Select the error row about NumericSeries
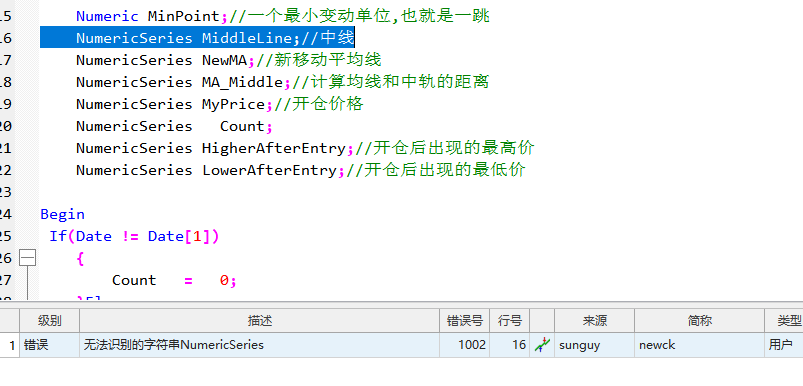 402,345
